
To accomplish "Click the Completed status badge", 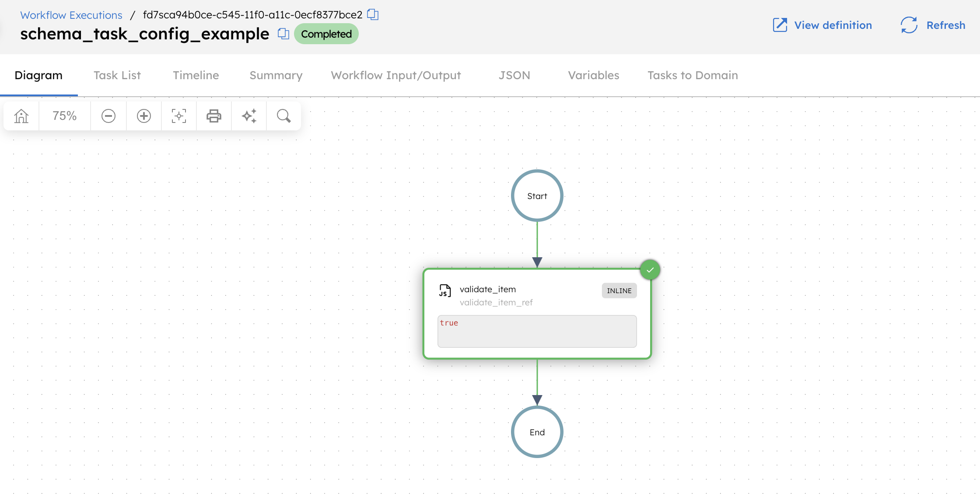I will [x=326, y=34].
